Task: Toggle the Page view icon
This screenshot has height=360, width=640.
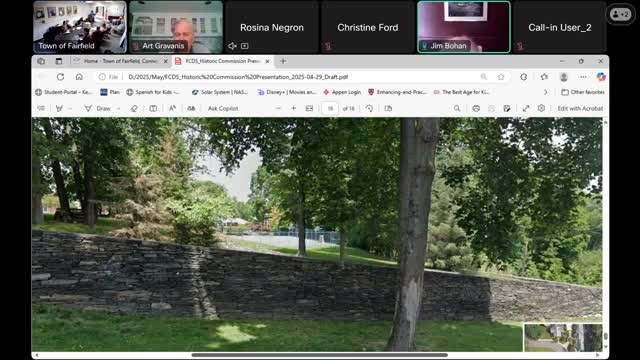Action: click(x=388, y=108)
